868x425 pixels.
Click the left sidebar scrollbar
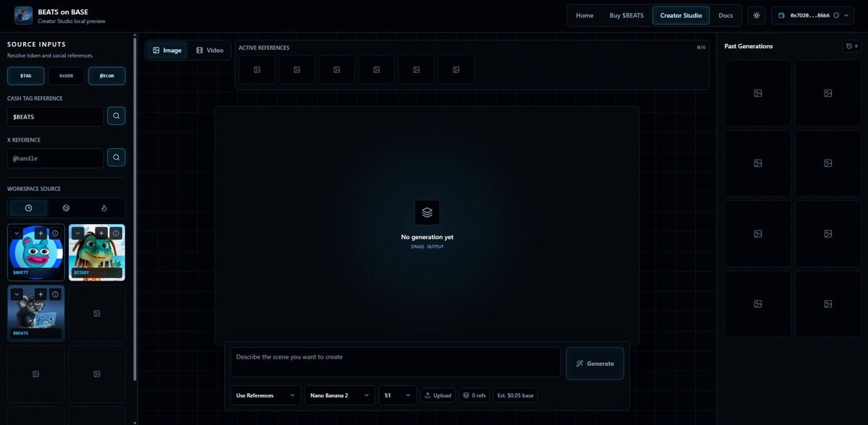[135, 208]
